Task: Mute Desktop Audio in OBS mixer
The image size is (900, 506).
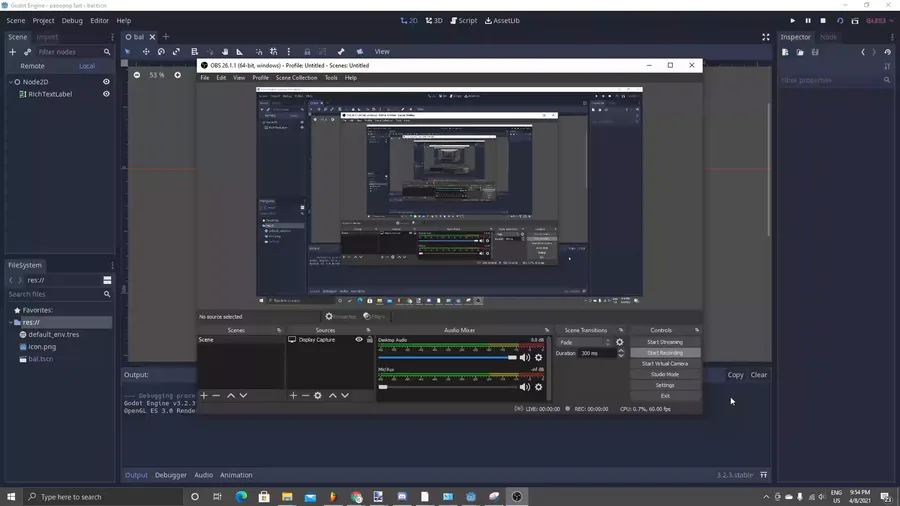Action: tap(525, 357)
